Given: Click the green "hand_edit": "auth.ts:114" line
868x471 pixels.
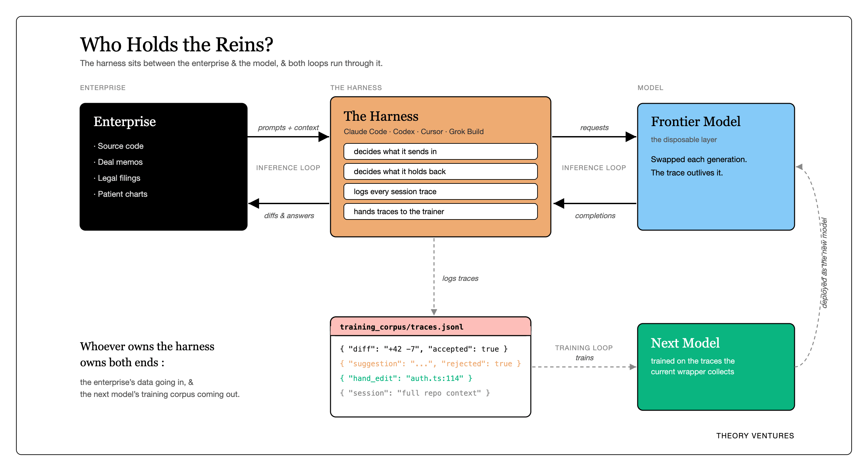Looking at the screenshot, I should 406,378.
